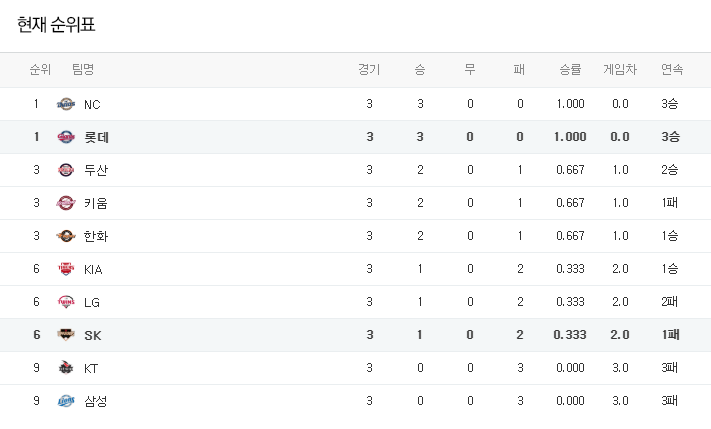The image size is (711, 429).
Task: Click the Hanwha (한화) team logo
Action: pos(66,236)
